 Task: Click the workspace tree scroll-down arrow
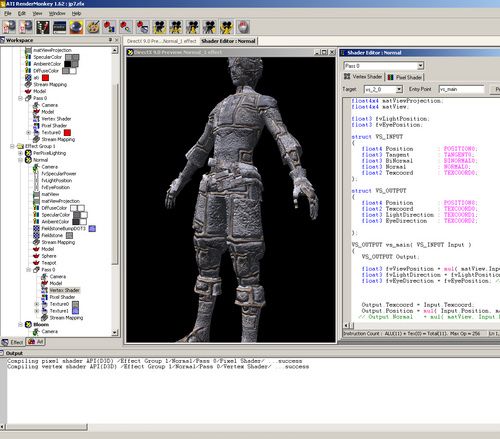coord(115,332)
